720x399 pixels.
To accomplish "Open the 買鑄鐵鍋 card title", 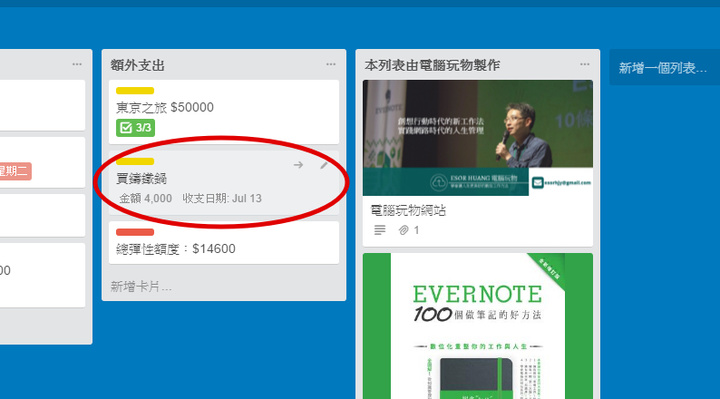I will click(141, 178).
